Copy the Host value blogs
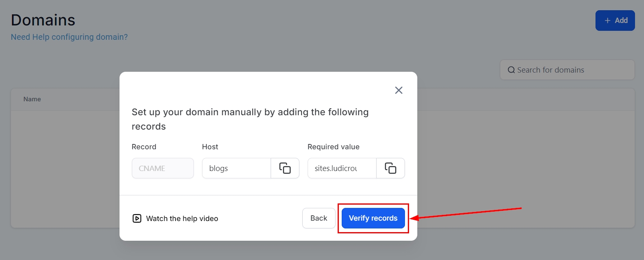The image size is (644, 260). [x=285, y=168]
